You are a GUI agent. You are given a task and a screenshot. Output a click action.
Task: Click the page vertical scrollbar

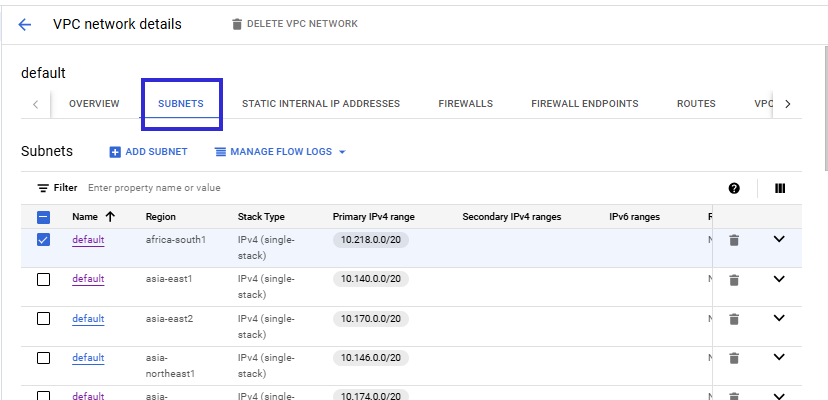pos(825,108)
